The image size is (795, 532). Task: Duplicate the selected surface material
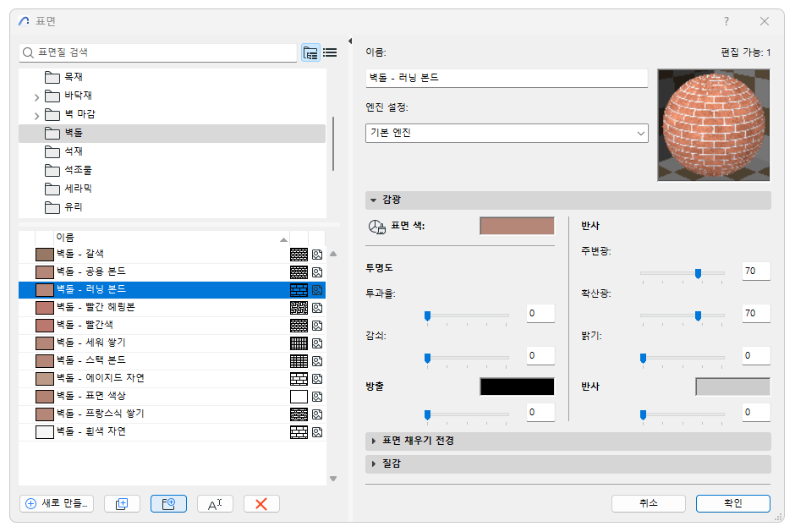[122, 503]
